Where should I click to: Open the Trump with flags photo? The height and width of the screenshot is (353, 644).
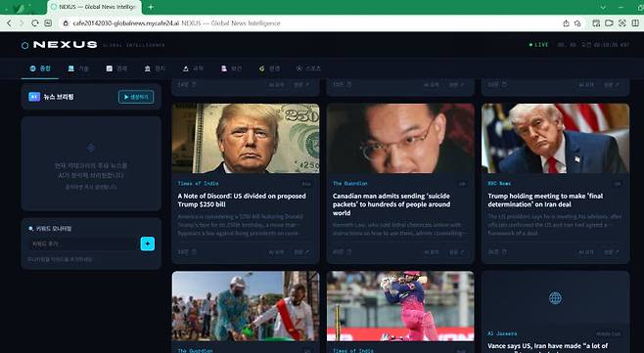point(555,138)
